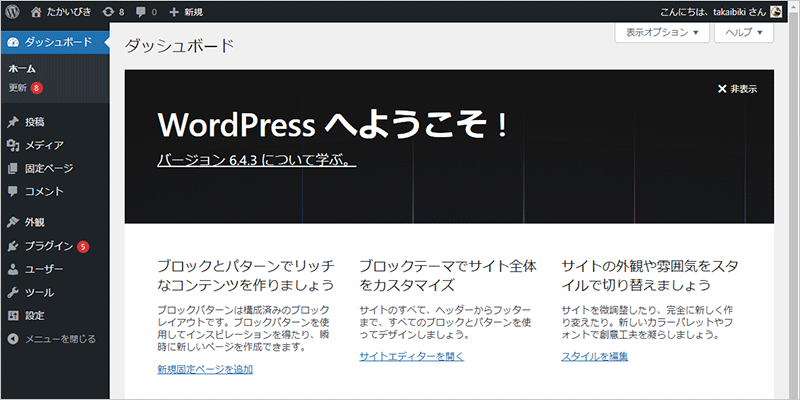Click the スタイルを編集 link
Image resolution: width=800 pixels, height=400 pixels.
[594, 357]
